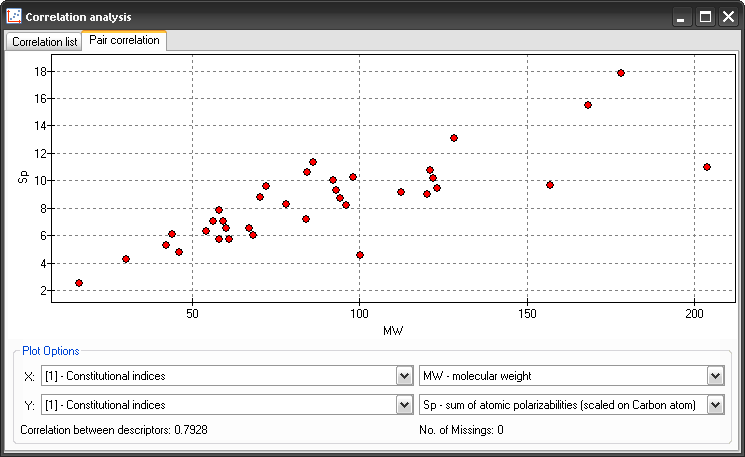Switch to the Correlation list tab
The image size is (745, 457).
[44, 42]
